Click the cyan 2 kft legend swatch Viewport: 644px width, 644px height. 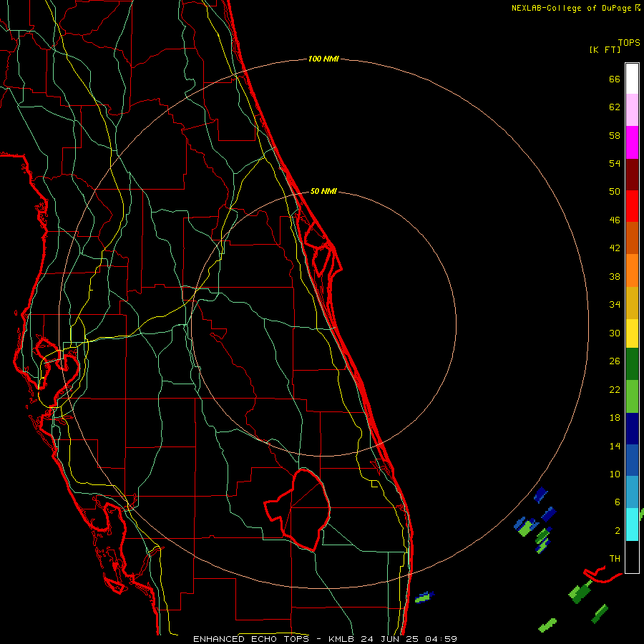(x=632, y=525)
